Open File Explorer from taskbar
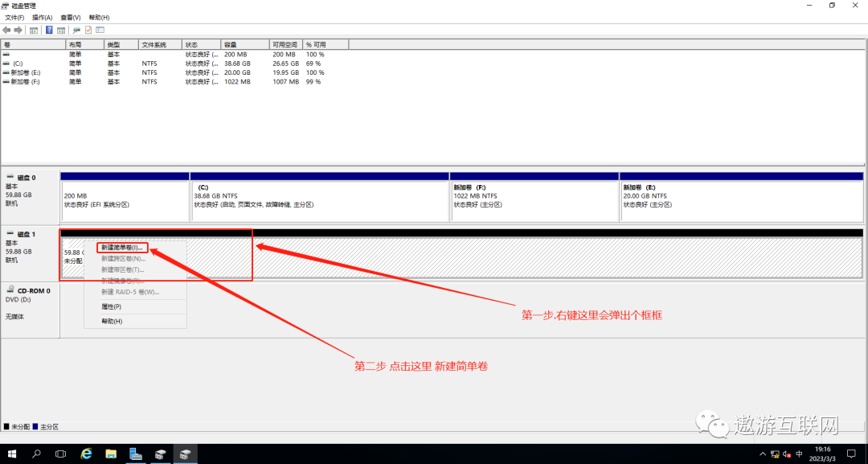This screenshot has height=464, width=868. (x=111, y=454)
